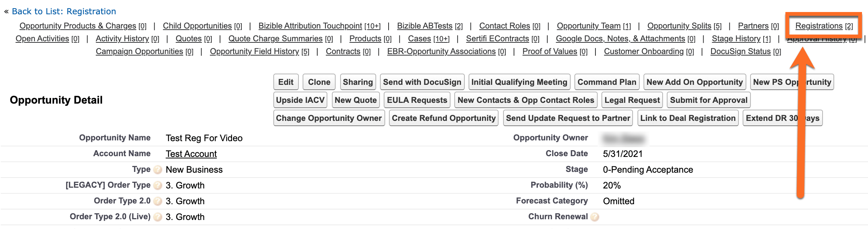Open the Registrations related list link
Viewport: 868px width, 229px height.
pyautogui.click(x=819, y=26)
